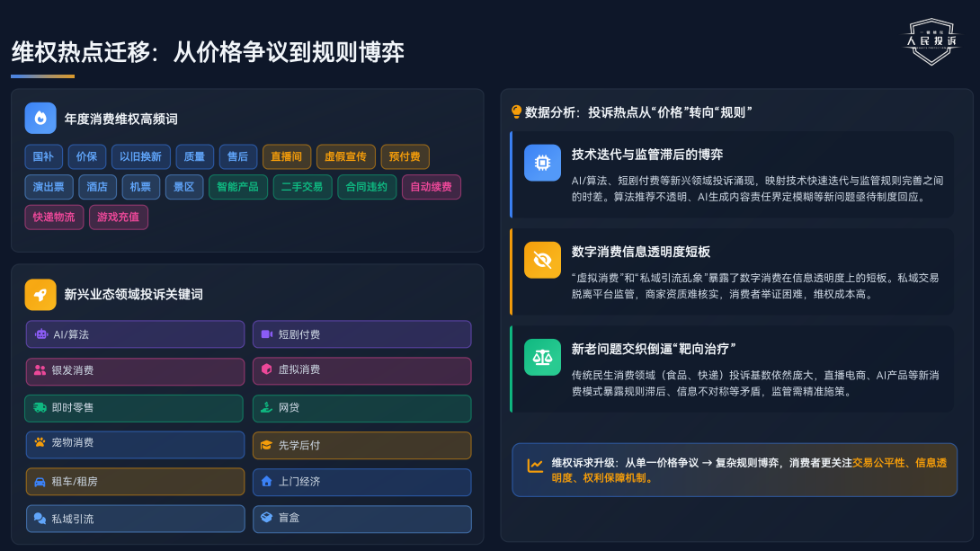Click the crossed-out eye icon
Viewport: 980px width, 551px height.
(542, 260)
